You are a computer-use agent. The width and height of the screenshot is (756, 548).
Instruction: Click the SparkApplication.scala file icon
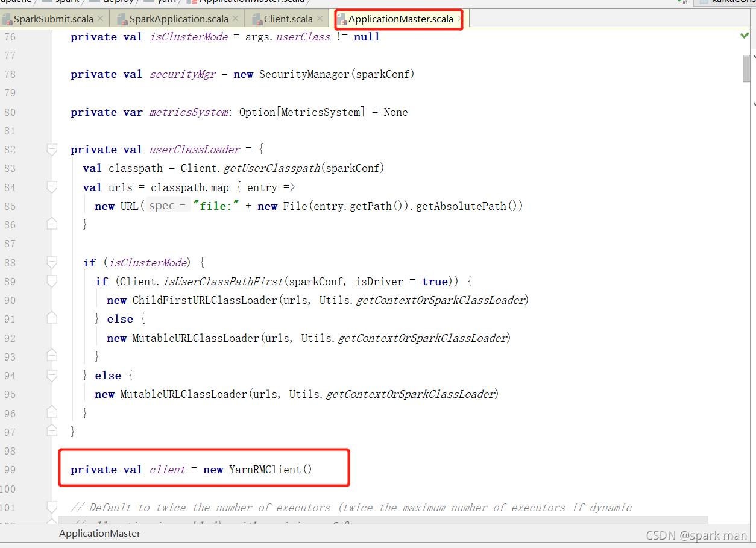123,19
